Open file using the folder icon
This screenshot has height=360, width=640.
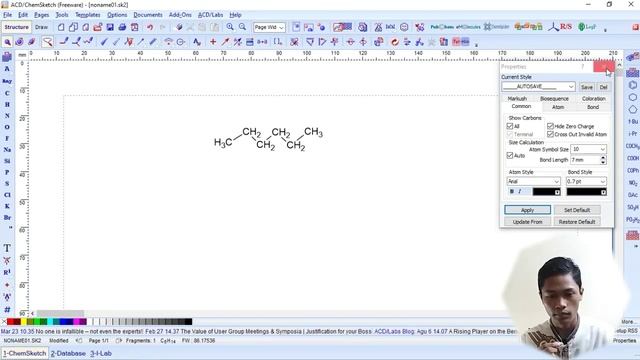tap(98, 27)
